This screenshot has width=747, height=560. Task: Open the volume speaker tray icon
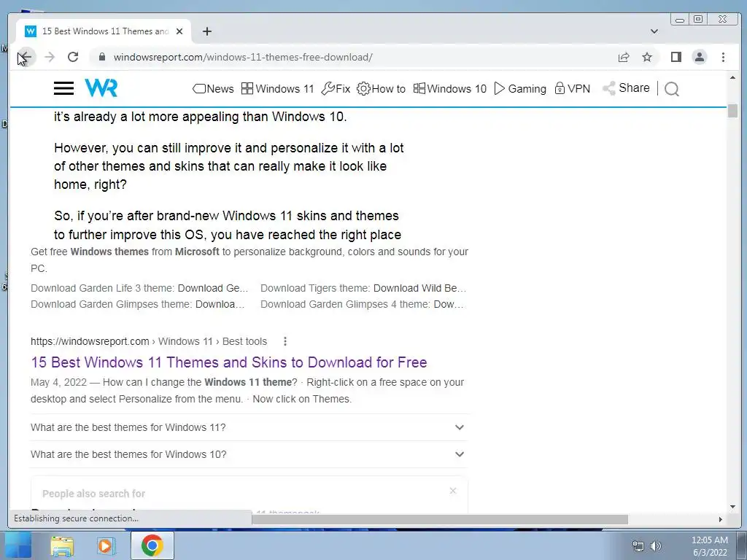click(656, 546)
